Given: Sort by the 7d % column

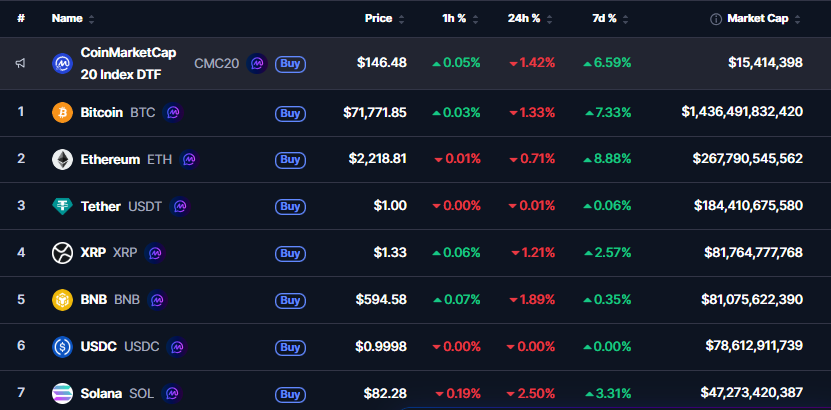Looking at the screenshot, I should point(604,19).
